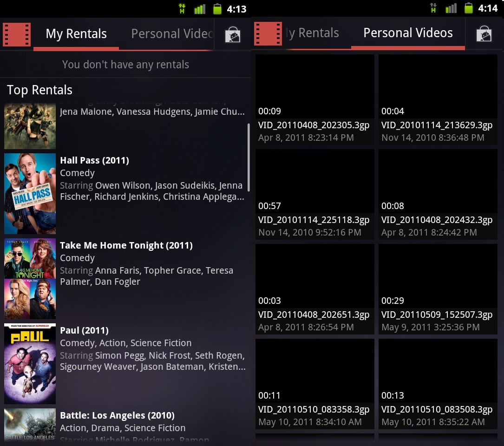Tap the 4:13 clock on left screen
The width and height of the screenshot is (504, 446).
(236, 9)
